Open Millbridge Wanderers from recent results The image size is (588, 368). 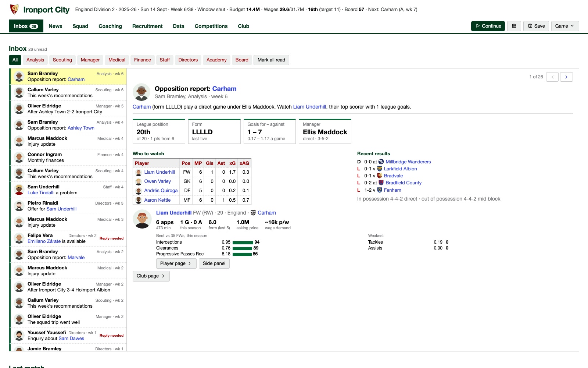click(408, 162)
